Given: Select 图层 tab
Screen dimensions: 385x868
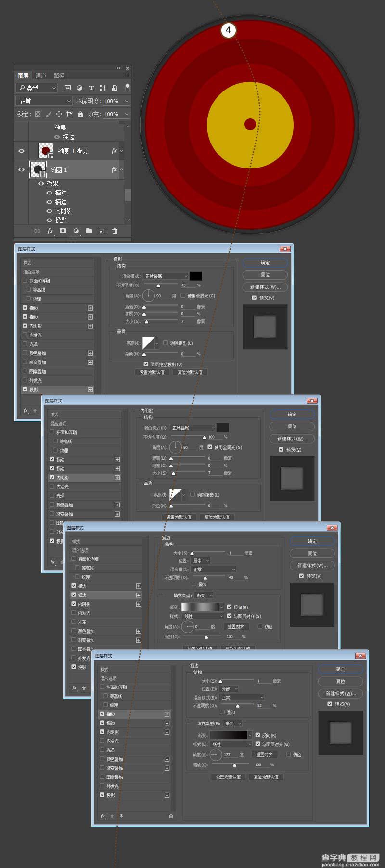Looking at the screenshot, I should click(23, 76).
